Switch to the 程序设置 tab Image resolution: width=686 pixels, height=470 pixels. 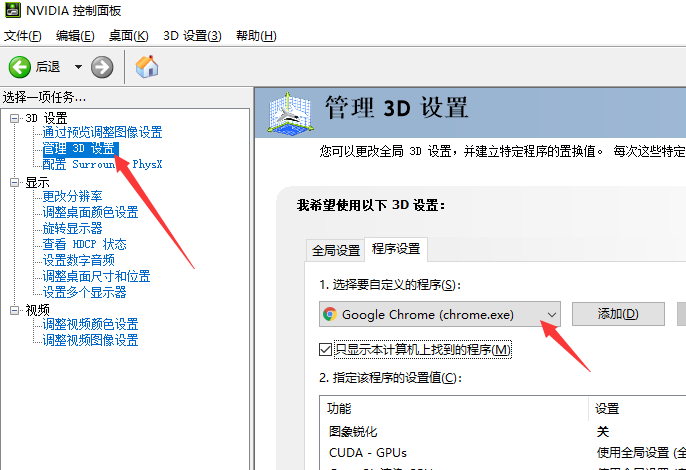[396, 249]
